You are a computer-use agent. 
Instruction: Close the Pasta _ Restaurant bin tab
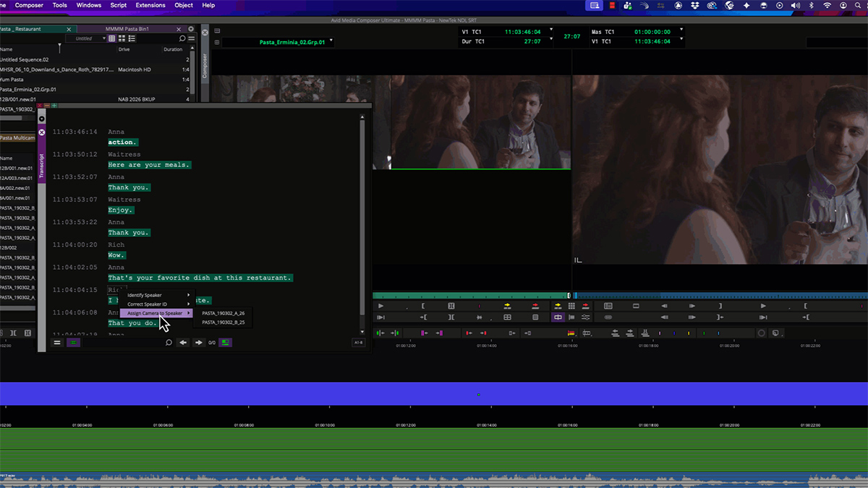tap(70, 29)
